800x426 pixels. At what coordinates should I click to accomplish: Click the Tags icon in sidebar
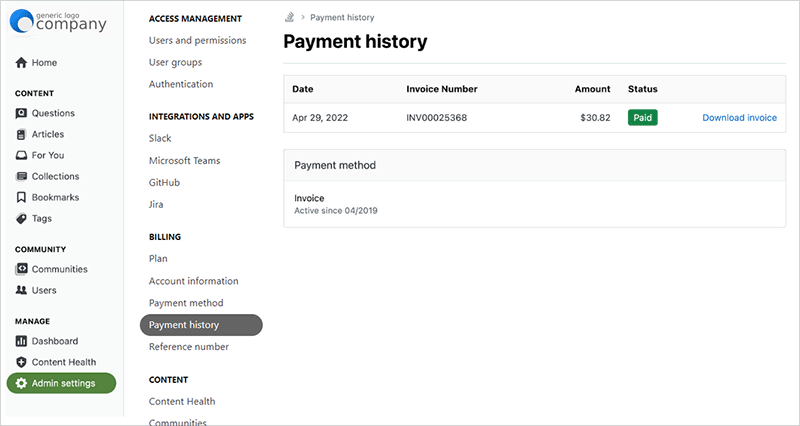(21, 218)
